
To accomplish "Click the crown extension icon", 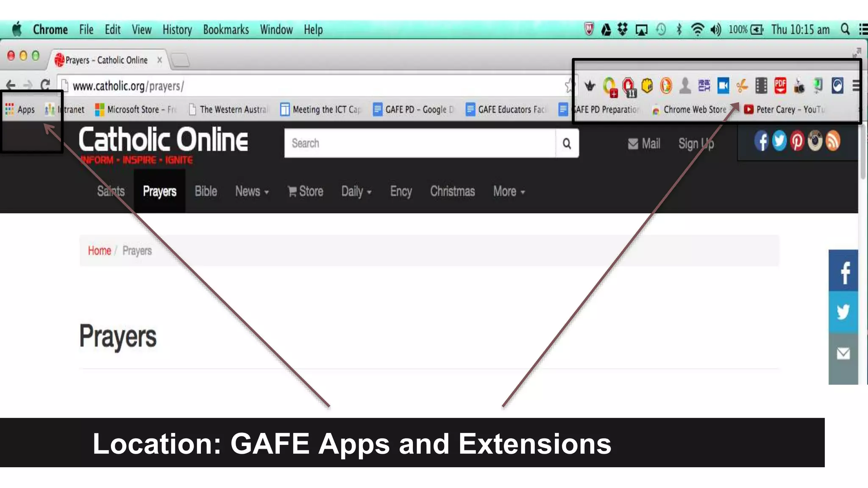I will pos(590,86).
